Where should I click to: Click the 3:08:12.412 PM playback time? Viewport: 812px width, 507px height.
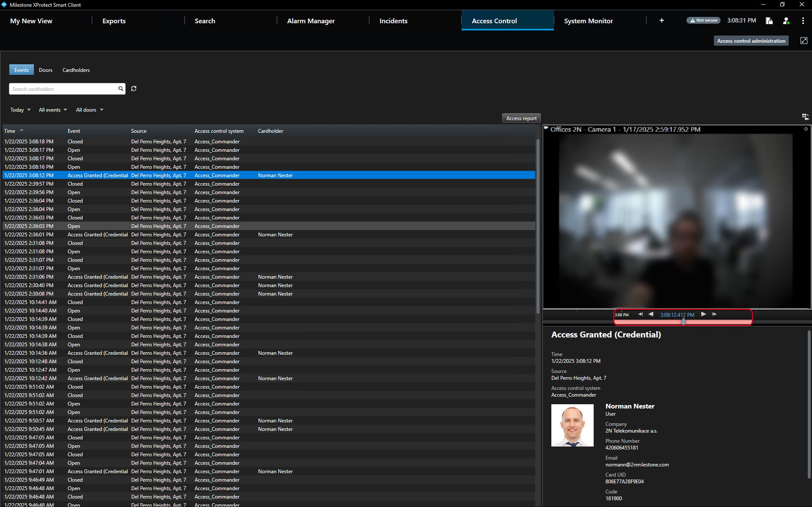click(677, 315)
